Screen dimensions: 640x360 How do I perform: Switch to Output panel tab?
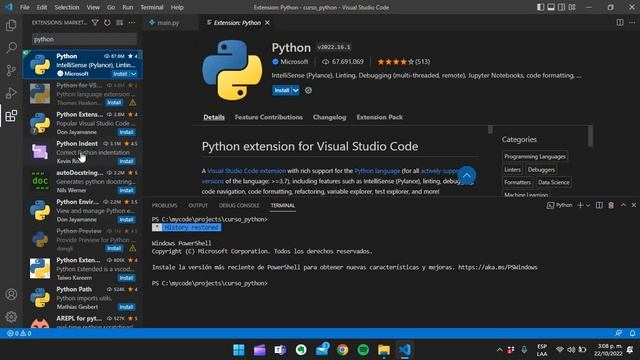198,205
